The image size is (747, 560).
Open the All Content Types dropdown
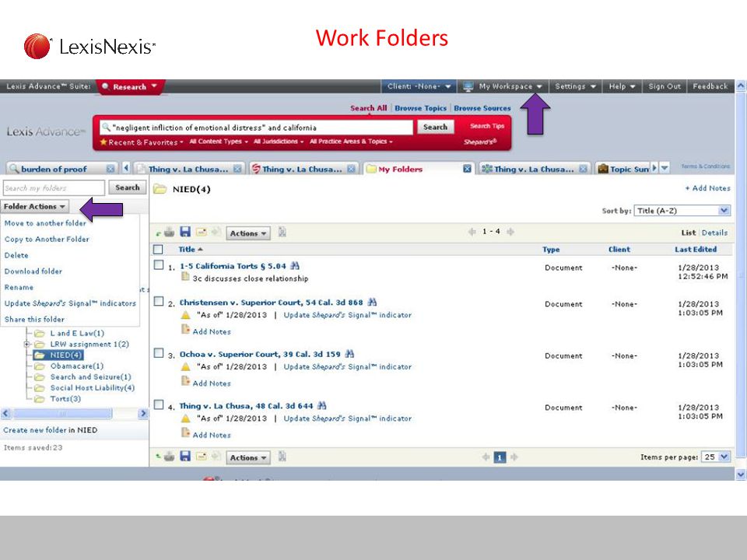pyautogui.click(x=219, y=142)
